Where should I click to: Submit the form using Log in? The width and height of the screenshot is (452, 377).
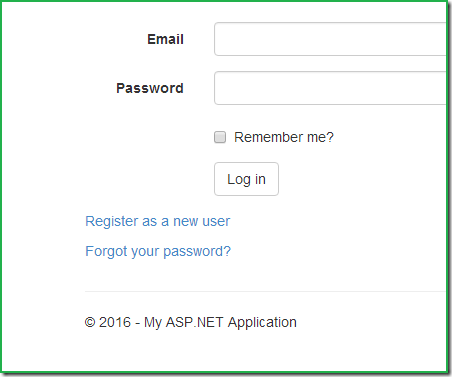pyautogui.click(x=246, y=179)
